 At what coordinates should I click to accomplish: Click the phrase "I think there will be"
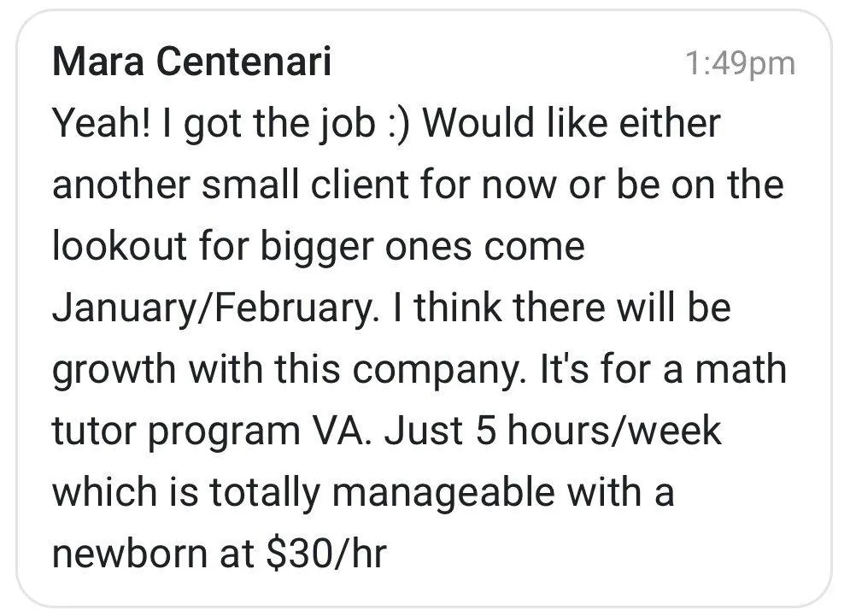point(564,308)
